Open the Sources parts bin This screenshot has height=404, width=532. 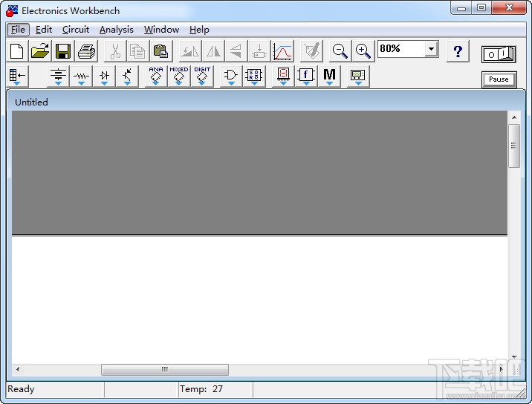(59, 76)
